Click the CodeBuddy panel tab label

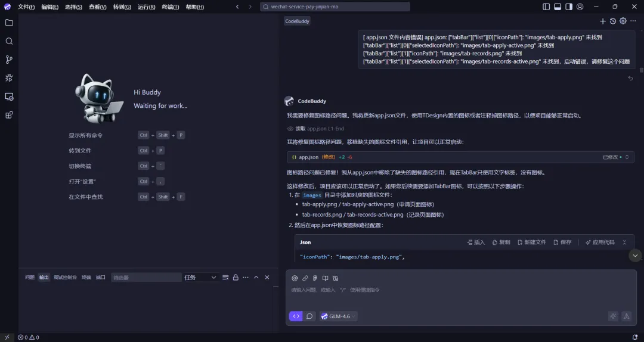(297, 21)
